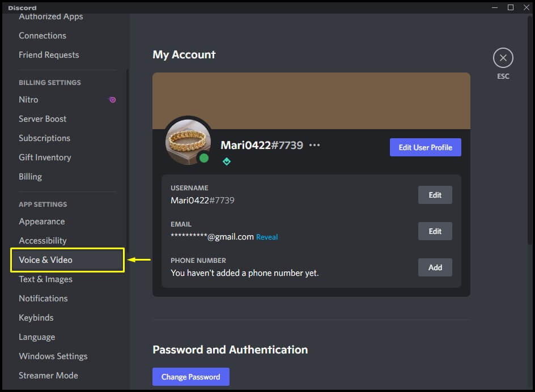Open the three-dots menu beside username

pyautogui.click(x=315, y=145)
